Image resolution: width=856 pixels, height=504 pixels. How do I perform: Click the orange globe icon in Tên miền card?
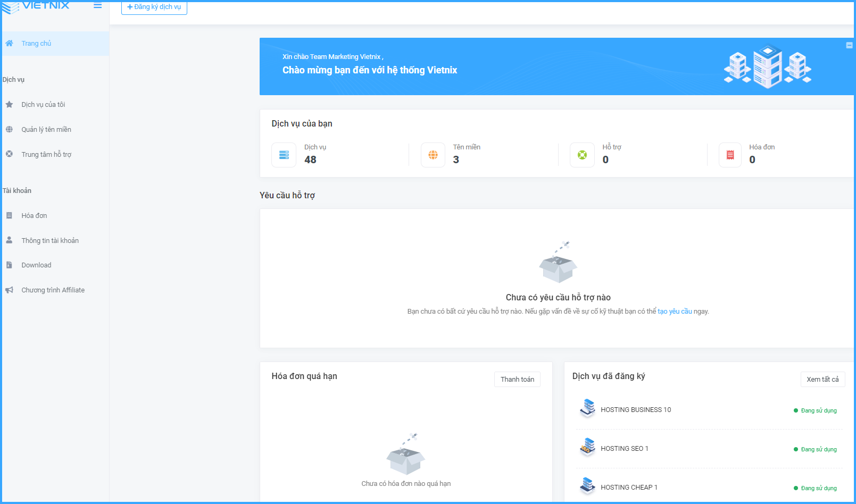click(433, 155)
